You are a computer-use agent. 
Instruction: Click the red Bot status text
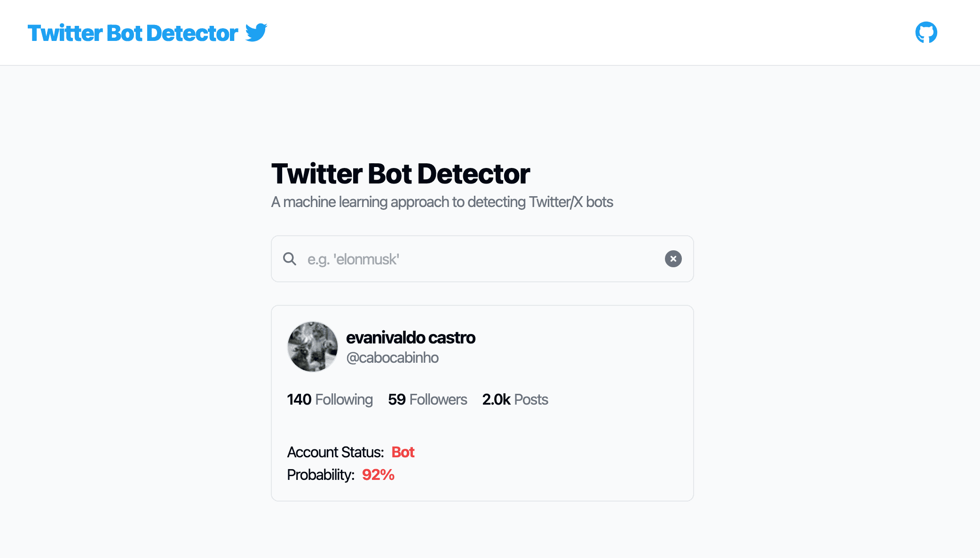(x=403, y=452)
